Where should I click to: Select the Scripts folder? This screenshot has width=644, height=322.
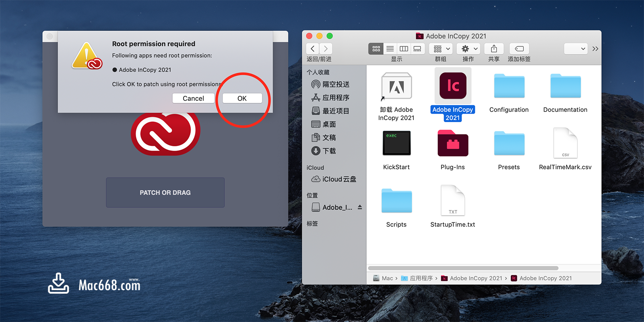click(396, 200)
